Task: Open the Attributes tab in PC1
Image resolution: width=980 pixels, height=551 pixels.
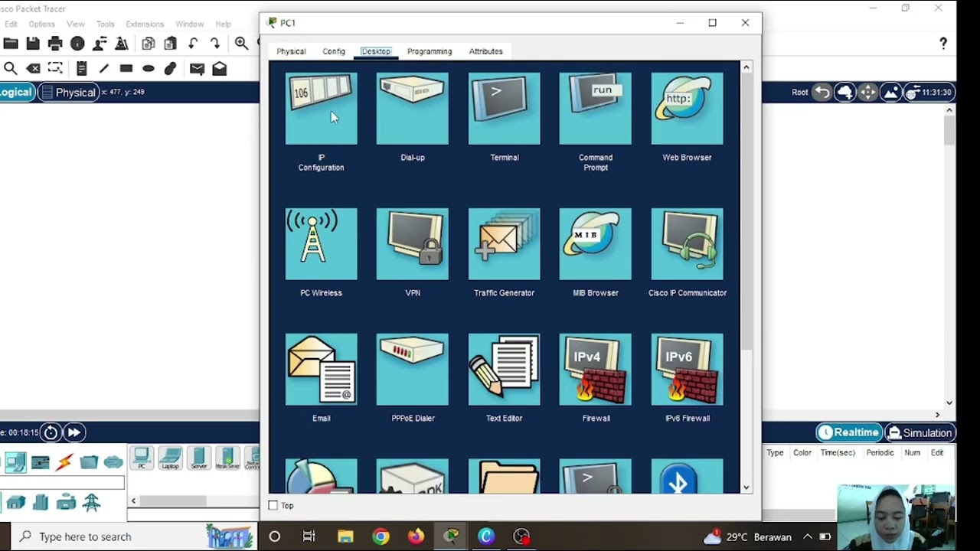Action: [485, 51]
